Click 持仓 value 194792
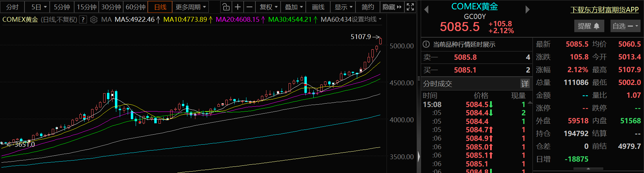644x173 pixels. [x=576, y=133]
